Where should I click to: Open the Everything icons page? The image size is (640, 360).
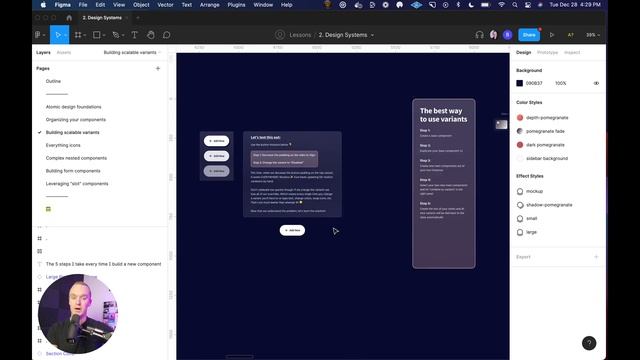coord(63,145)
